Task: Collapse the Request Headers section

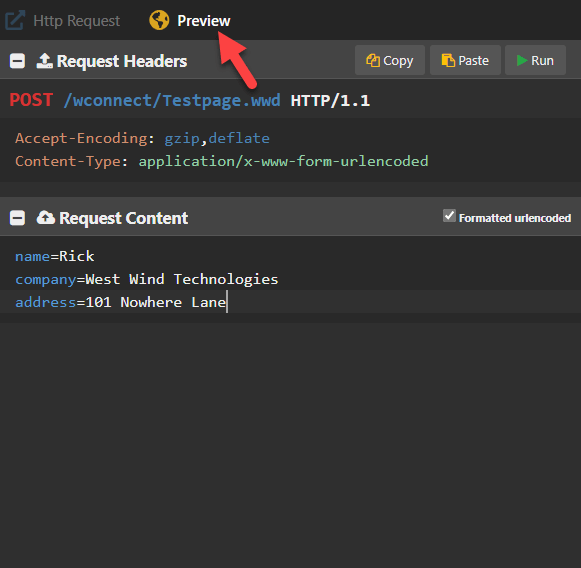Action: pyautogui.click(x=17, y=61)
